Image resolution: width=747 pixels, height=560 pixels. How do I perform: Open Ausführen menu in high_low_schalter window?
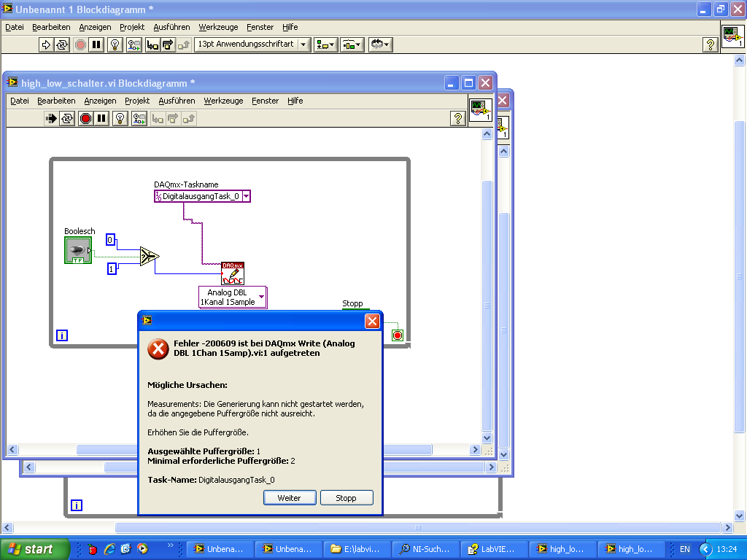(x=177, y=101)
